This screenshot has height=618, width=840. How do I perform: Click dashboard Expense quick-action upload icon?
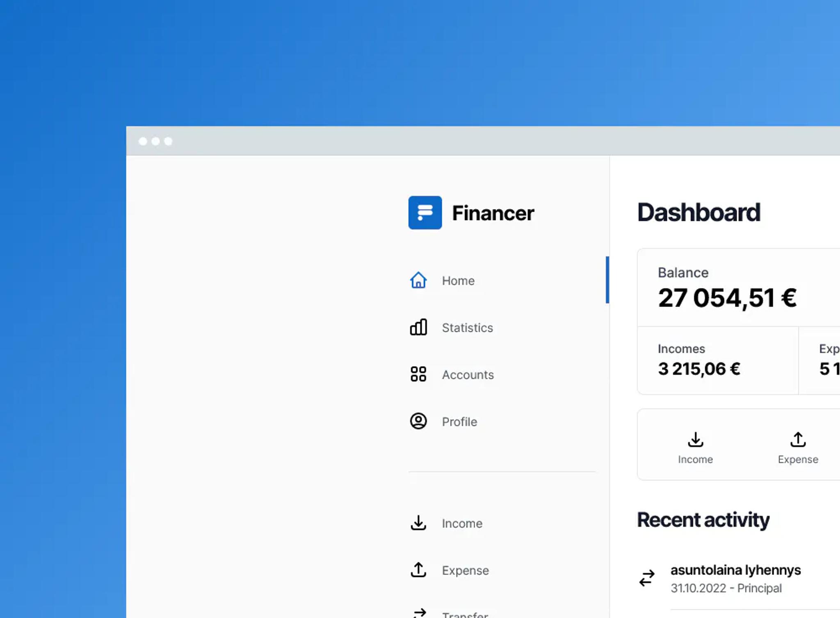click(798, 440)
